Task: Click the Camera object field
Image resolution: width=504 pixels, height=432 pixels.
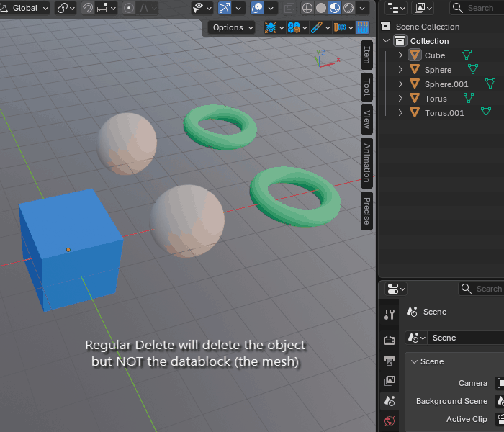Action: coord(499,383)
